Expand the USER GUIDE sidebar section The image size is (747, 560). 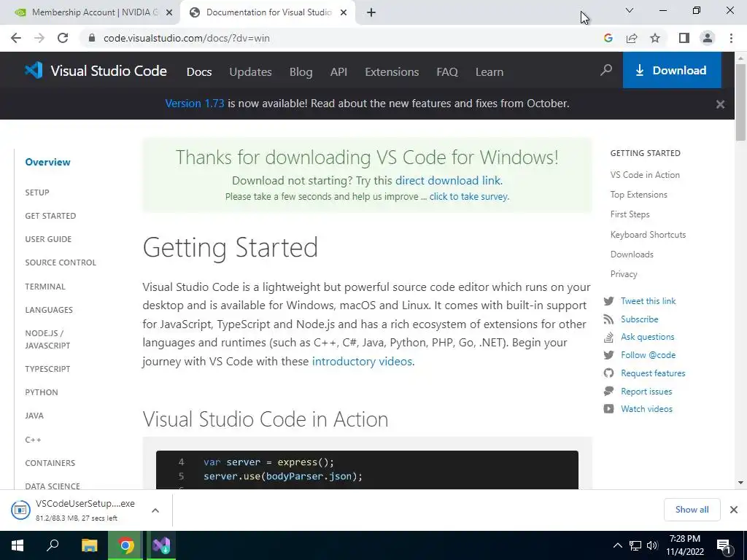tap(48, 239)
